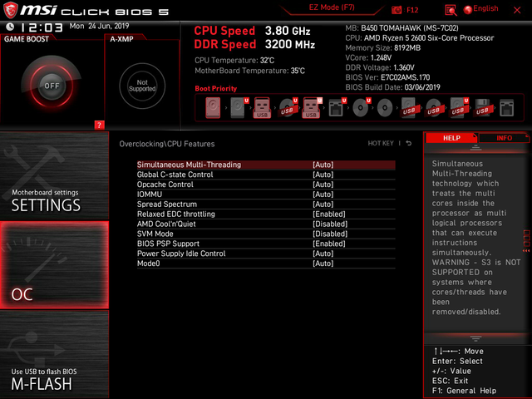The image size is (532, 399).
Task: Click the date Mon 24 Jun, 2019
Action: (x=99, y=26)
